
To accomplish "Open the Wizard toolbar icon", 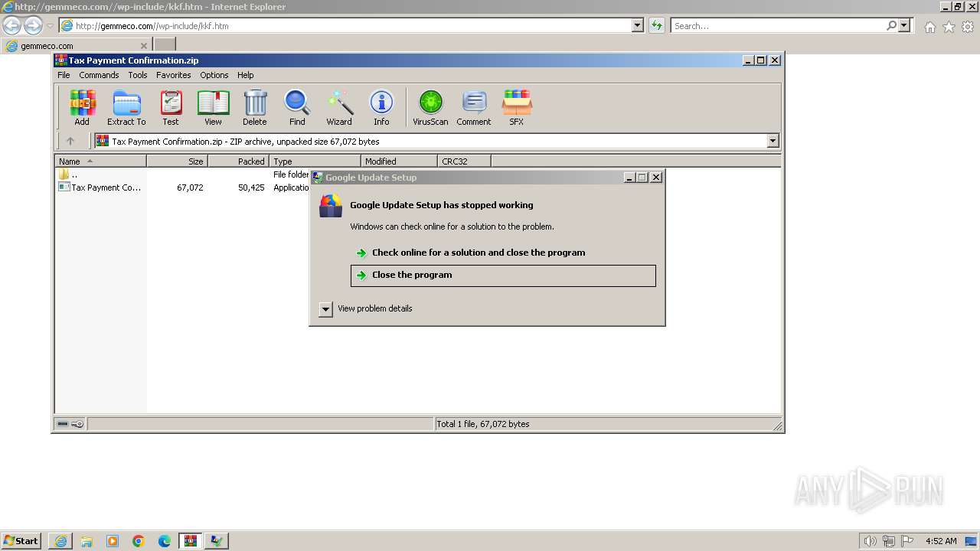I will pyautogui.click(x=339, y=108).
